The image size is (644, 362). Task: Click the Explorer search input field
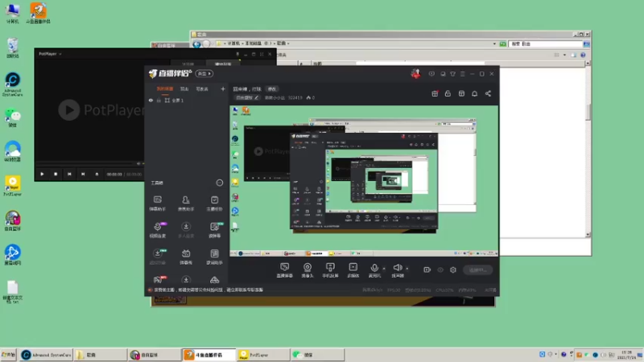click(x=546, y=43)
